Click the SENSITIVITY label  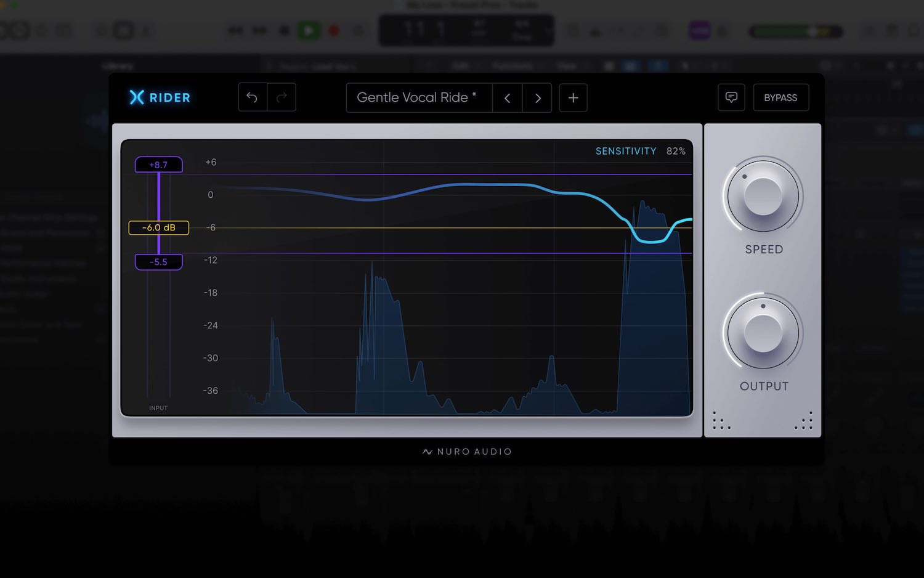coord(626,151)
